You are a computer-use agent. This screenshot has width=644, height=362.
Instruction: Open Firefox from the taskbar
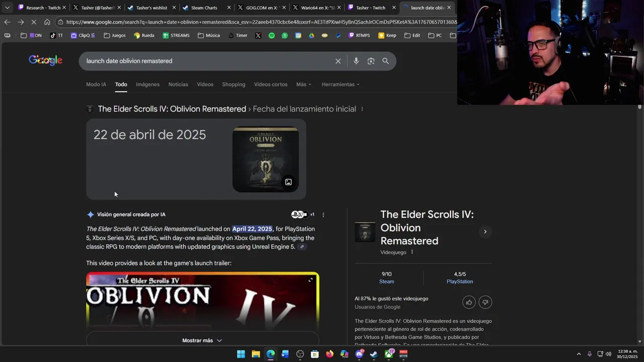tap(330, 354)
